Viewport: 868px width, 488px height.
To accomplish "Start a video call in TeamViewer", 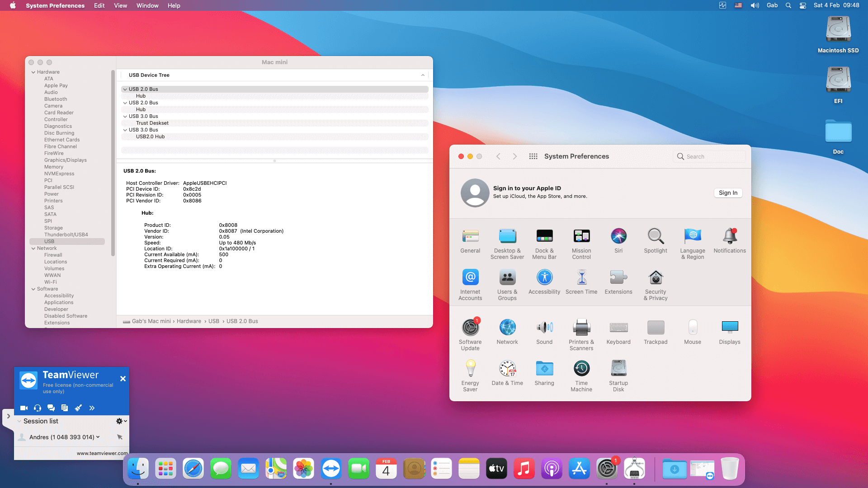I will [x=24, y=408].
